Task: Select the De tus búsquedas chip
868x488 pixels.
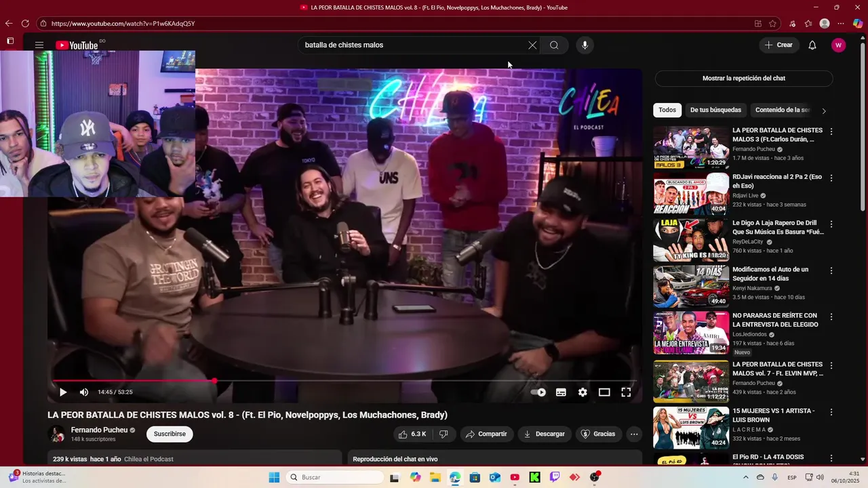Action: (715, 110)
